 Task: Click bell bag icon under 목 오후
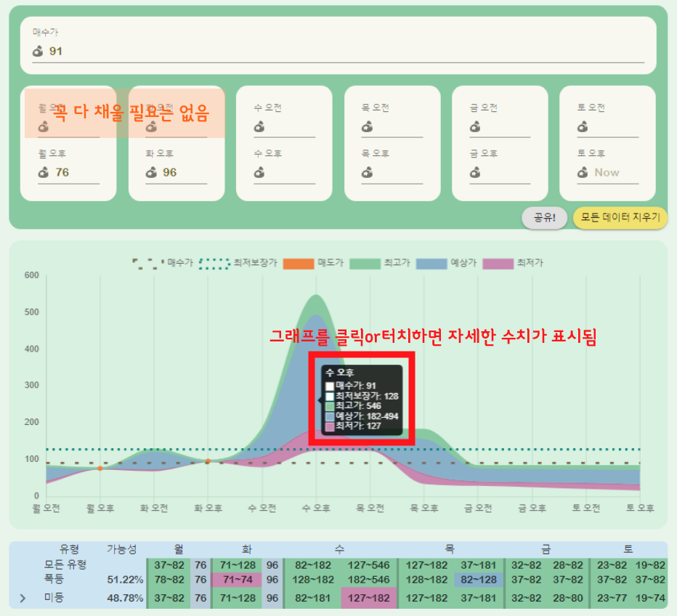[x=367, y=173]
